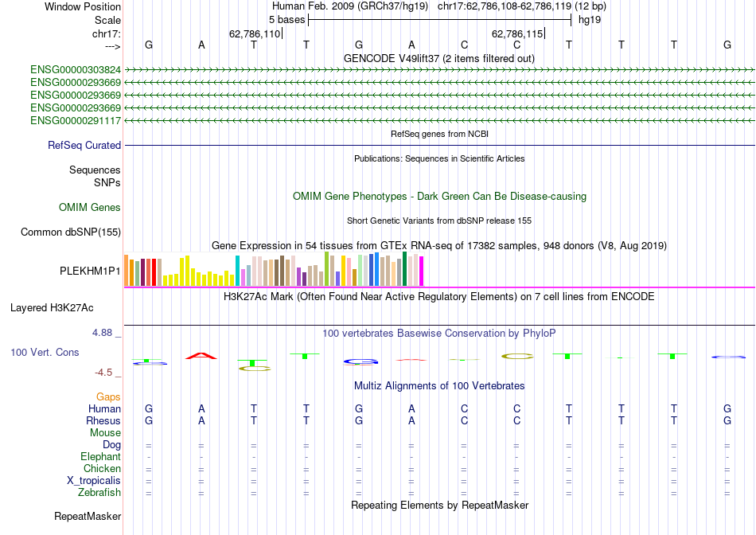Click the large blue G logo in conservation track
Screen dimensions: 756x535
point(361,361)
